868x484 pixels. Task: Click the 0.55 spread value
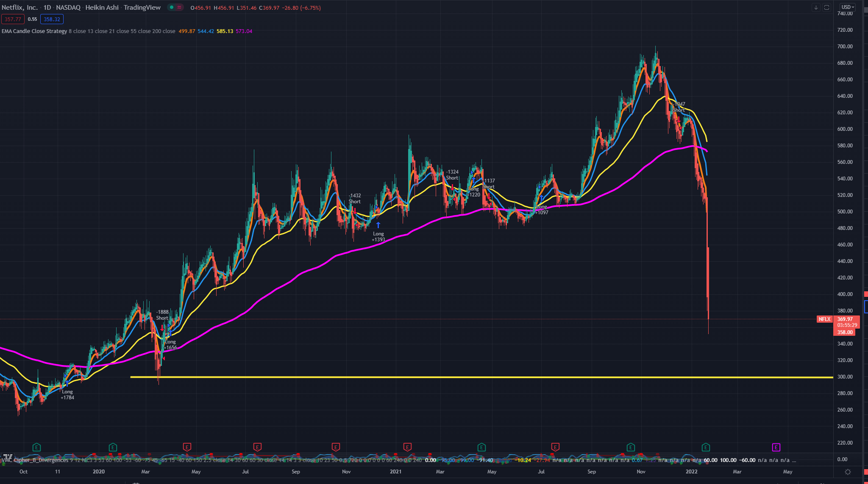click(x=33, y=19)
